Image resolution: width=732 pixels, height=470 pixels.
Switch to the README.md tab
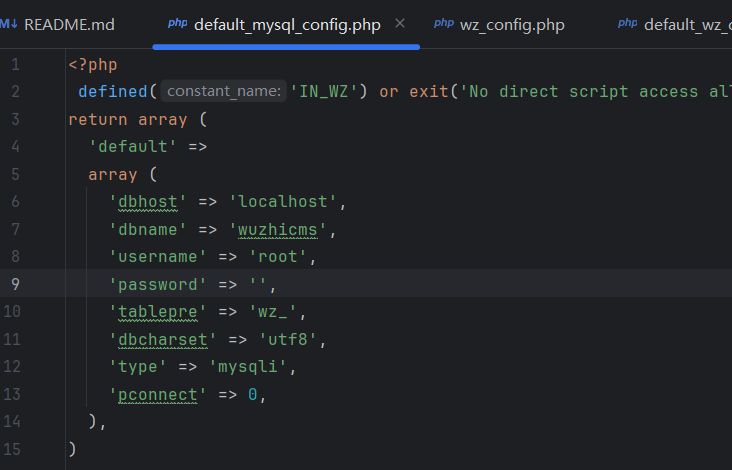coord(68,23)
